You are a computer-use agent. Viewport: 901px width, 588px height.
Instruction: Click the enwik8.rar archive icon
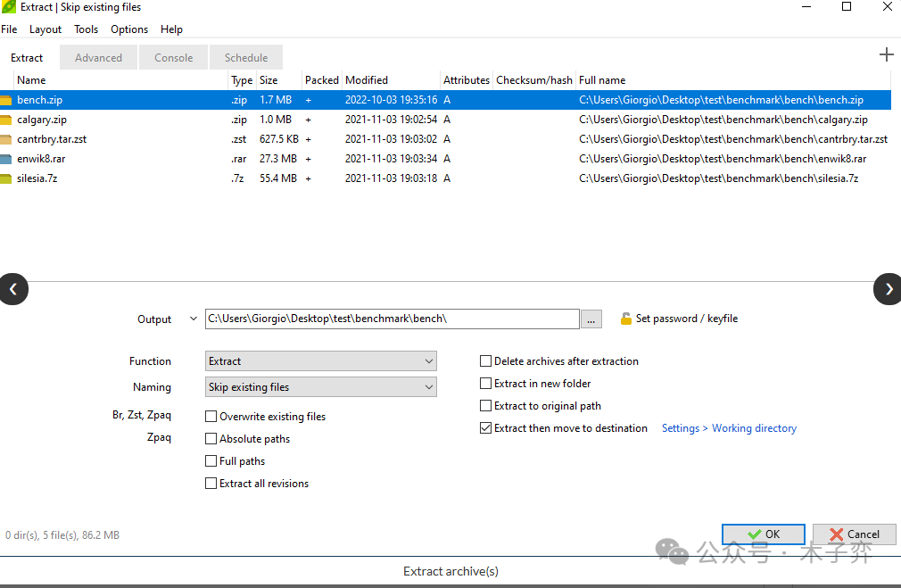(x=6, y=159)
